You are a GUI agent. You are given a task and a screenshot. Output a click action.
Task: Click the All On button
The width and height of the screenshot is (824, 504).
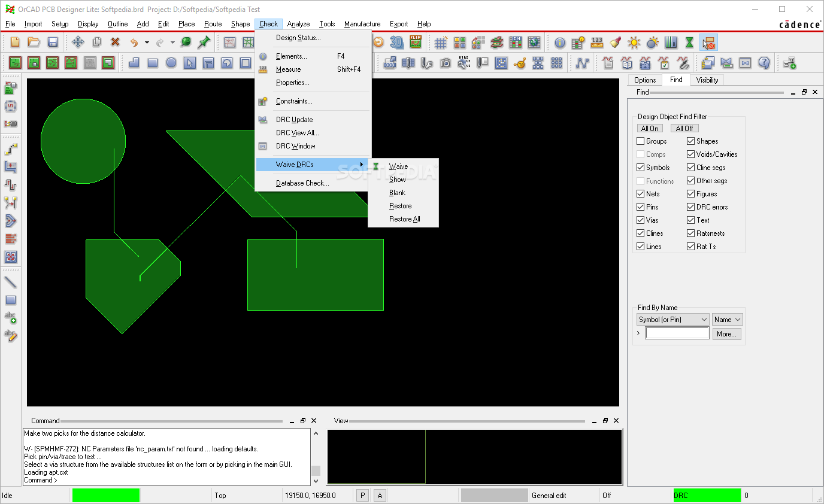click(650, 128)
